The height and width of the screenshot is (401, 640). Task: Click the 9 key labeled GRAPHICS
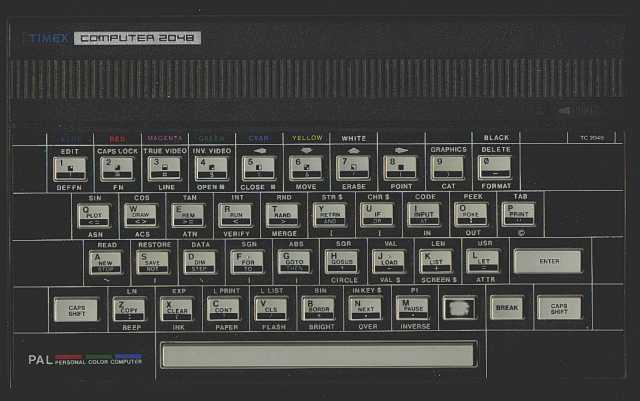click(x=447, y=167)
